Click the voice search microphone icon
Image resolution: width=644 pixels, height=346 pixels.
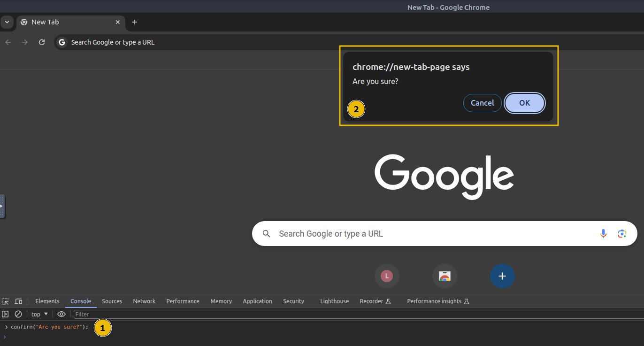pos(603,234)
